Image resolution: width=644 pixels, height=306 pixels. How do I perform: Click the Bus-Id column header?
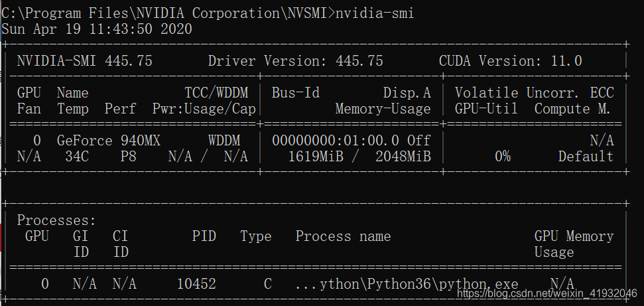click(296, 93)
